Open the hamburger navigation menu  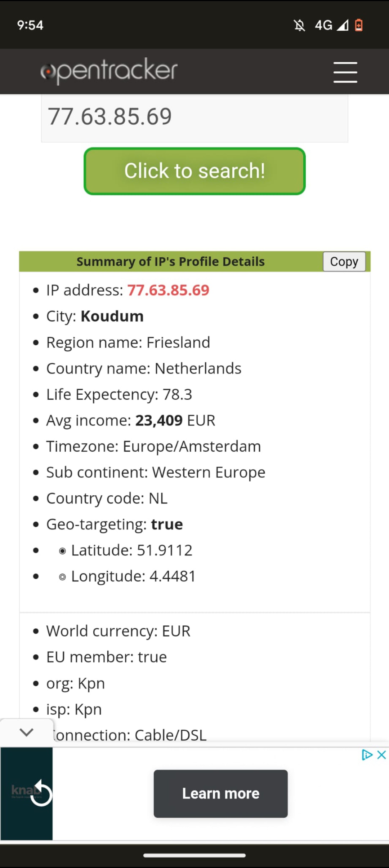[345, 72]
